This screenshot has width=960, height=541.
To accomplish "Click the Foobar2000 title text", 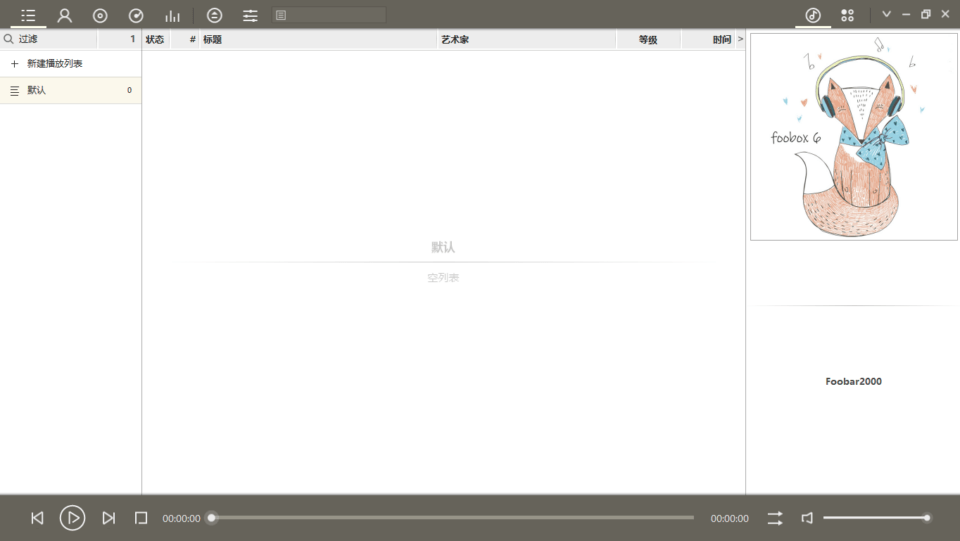I will [x=853, y=381].
